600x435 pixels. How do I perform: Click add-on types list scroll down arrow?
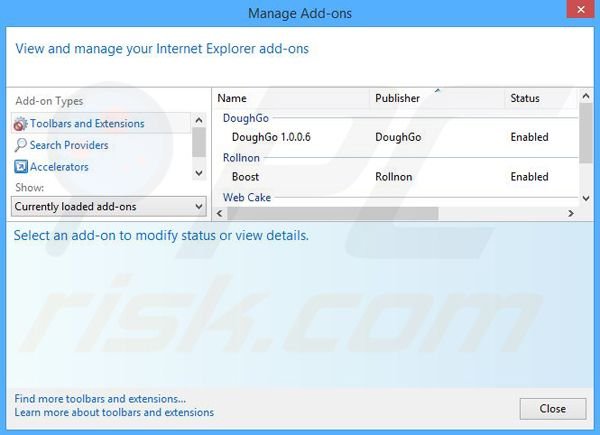point(199,173)
